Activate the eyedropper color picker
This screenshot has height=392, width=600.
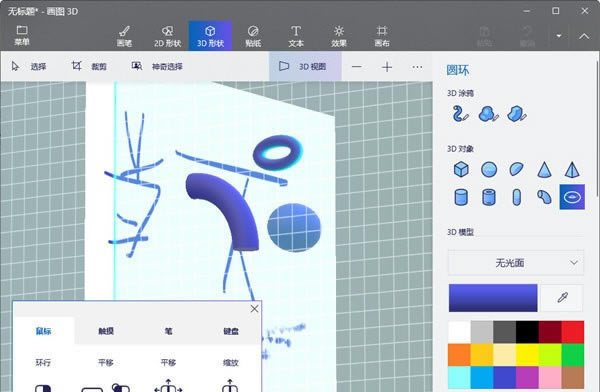562,297
